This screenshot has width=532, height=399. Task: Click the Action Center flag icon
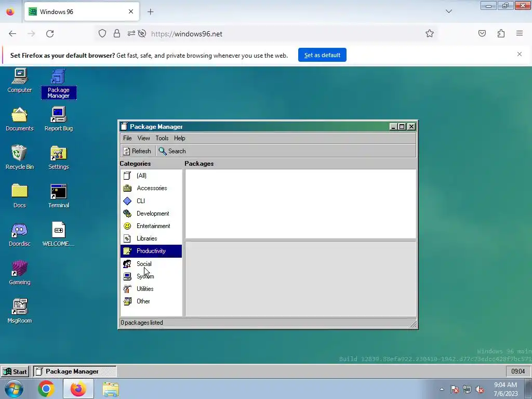click(x=455, y=390)
